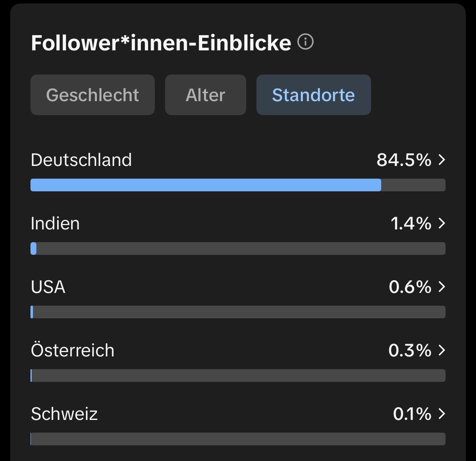
Task: Tap the 84.5% value for Deutschland
Action: pyautogui.click(x=404, y=160)
